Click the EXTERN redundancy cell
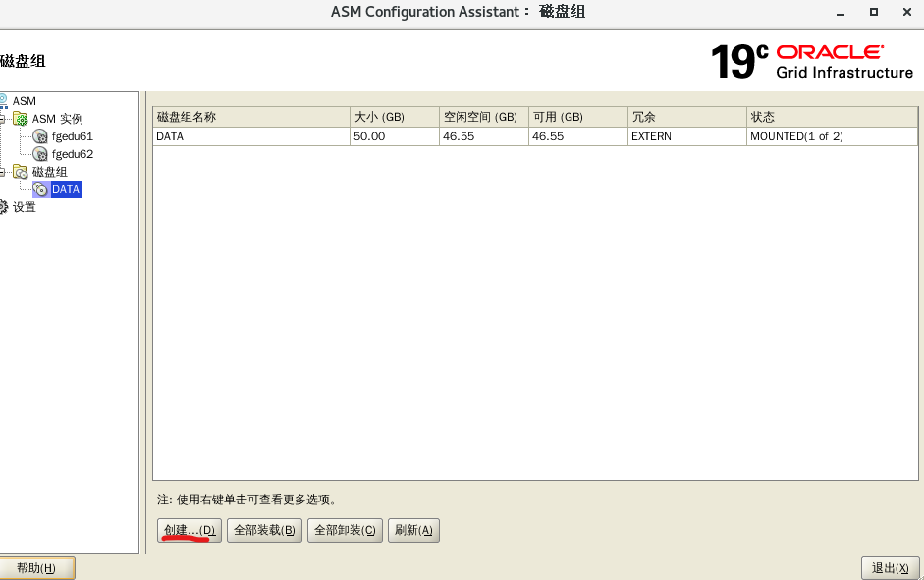Image resolution: width=924 pixels, height=580 pixels. pyautogui.click(x=687, y=136)
